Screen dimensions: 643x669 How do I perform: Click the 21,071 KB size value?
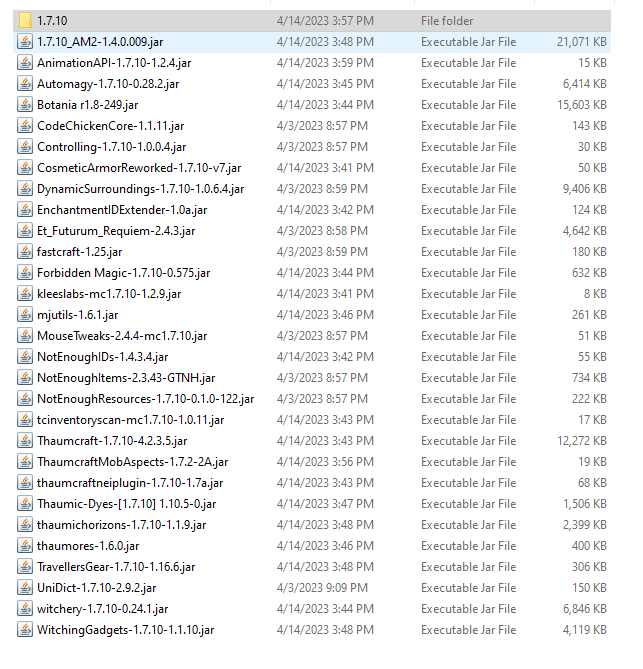582,42
